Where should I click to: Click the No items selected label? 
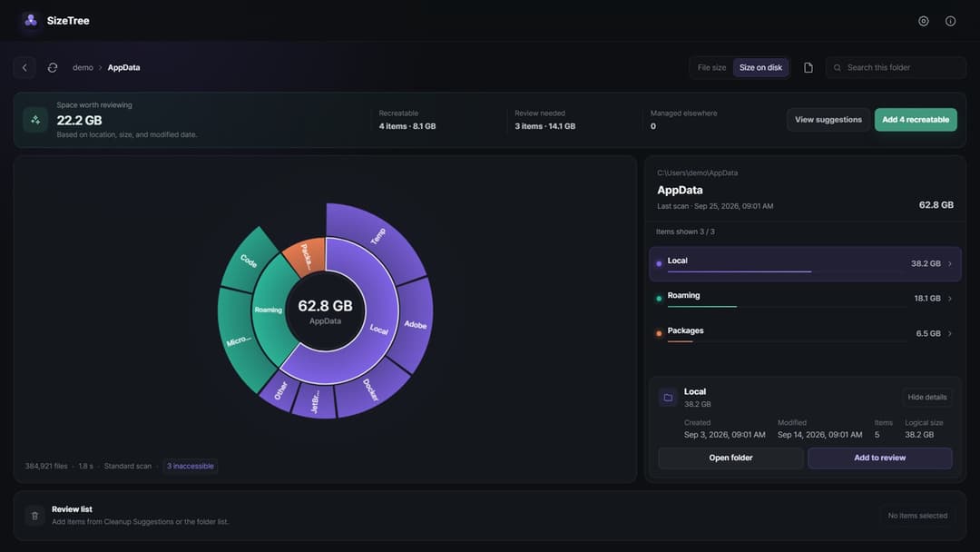tap(917, 516)
